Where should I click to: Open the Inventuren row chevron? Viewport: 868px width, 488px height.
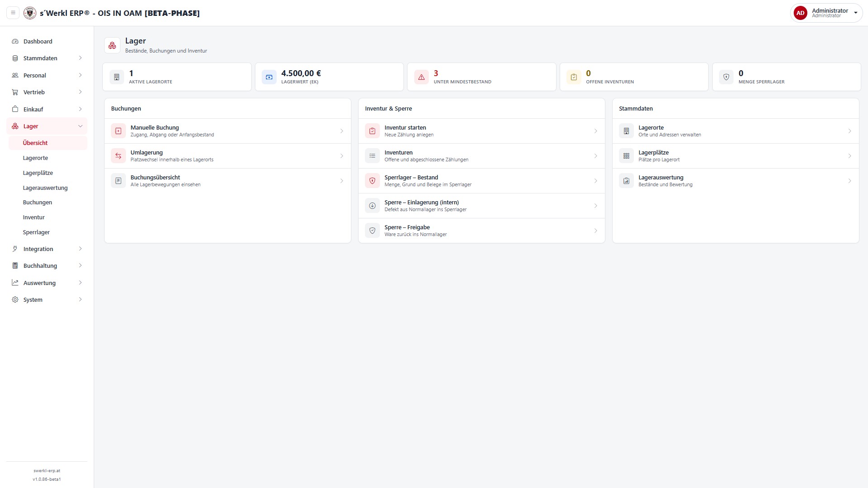(595, 156)
